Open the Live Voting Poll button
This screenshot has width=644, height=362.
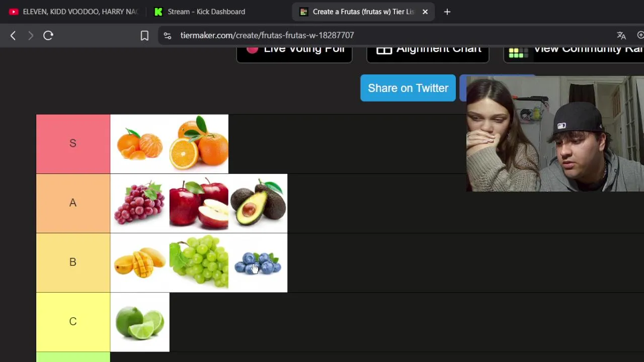pyautogui.click(x=294, y=52)
